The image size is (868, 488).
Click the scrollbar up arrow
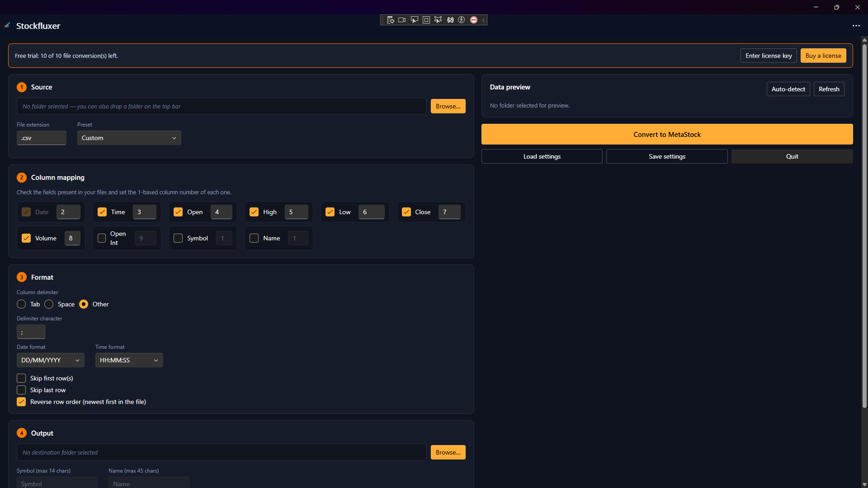coord(864,40)
